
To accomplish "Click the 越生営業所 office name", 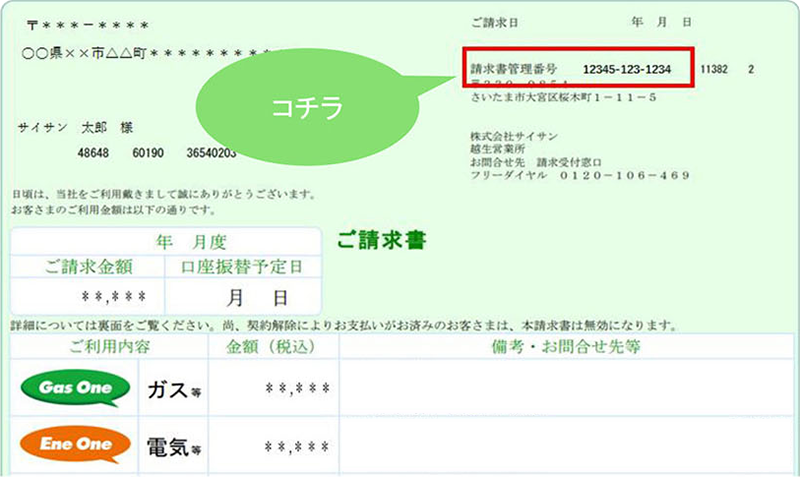I will 497,149.
